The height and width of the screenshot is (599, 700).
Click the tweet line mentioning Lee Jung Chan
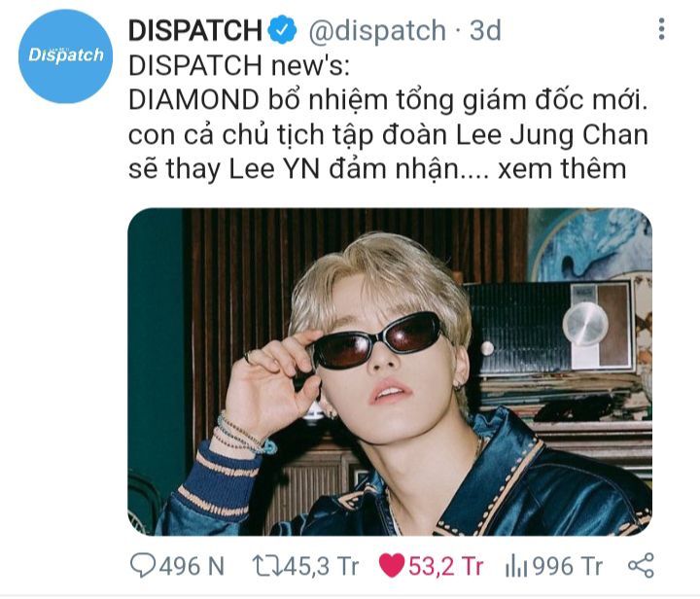coord(388,135)
